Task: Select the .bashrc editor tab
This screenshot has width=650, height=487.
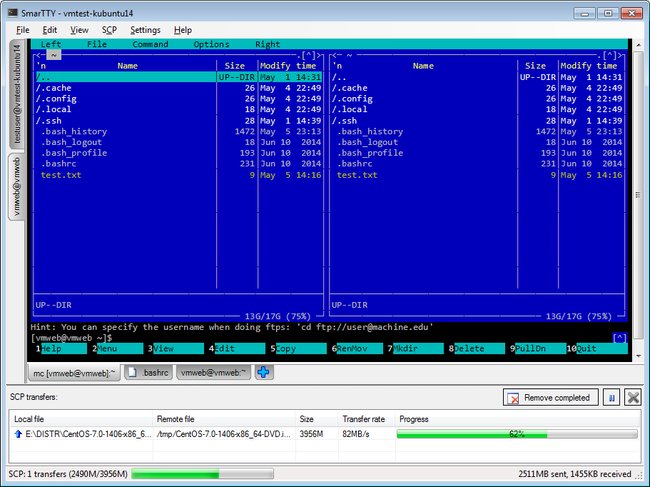Action: pos(149,373)
